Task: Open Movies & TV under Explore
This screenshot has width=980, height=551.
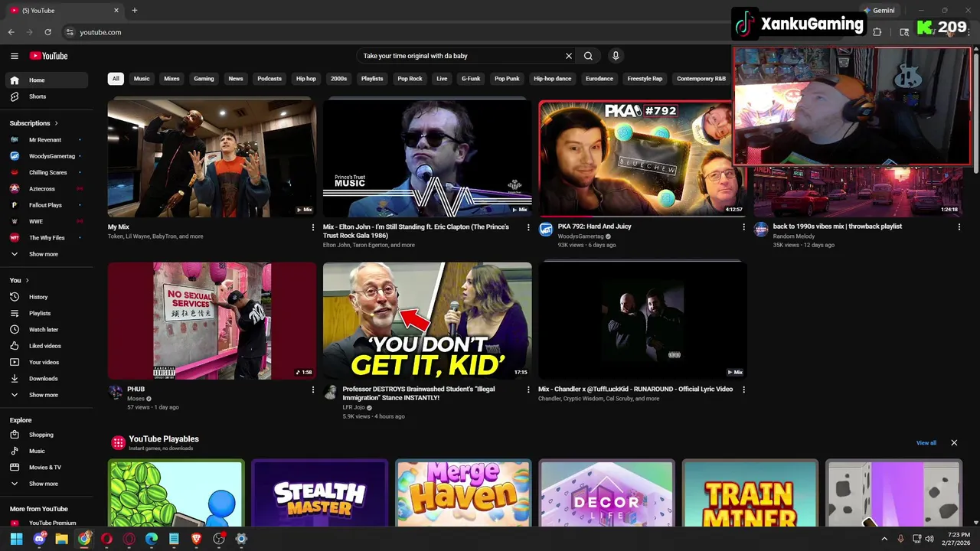Action: coord(46,467)
